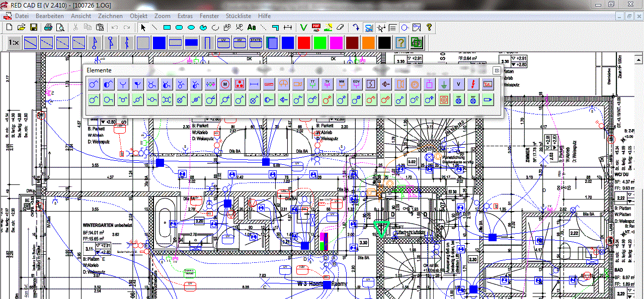The height and width of the screenshot is (299, 644).
Task: Open the Hilfe menu
Action: pos(264,16)
